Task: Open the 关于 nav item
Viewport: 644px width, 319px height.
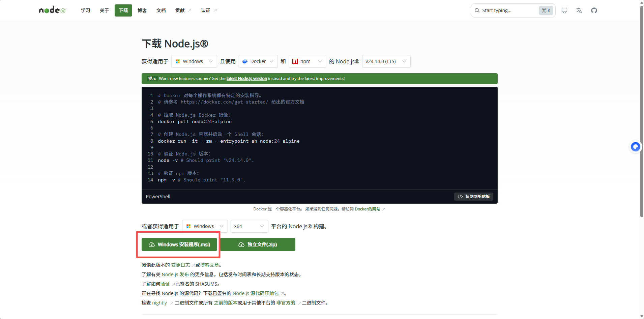Action: coord(105,10)
